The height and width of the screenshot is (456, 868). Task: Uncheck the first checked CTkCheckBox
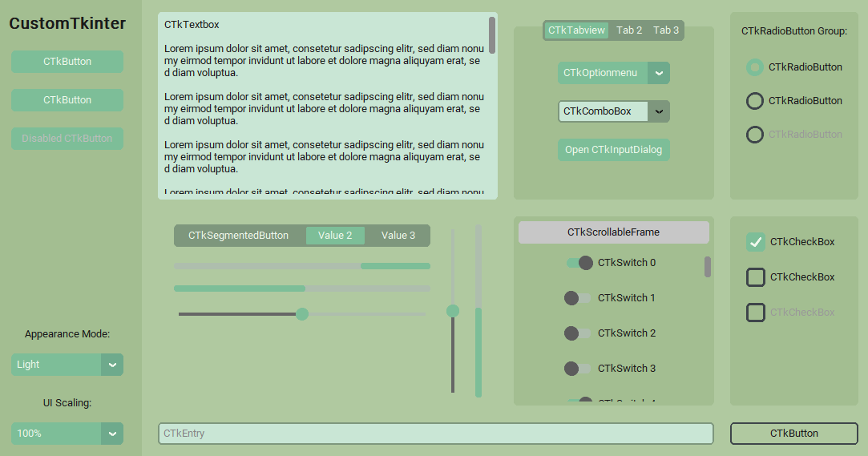pos(756,242)
